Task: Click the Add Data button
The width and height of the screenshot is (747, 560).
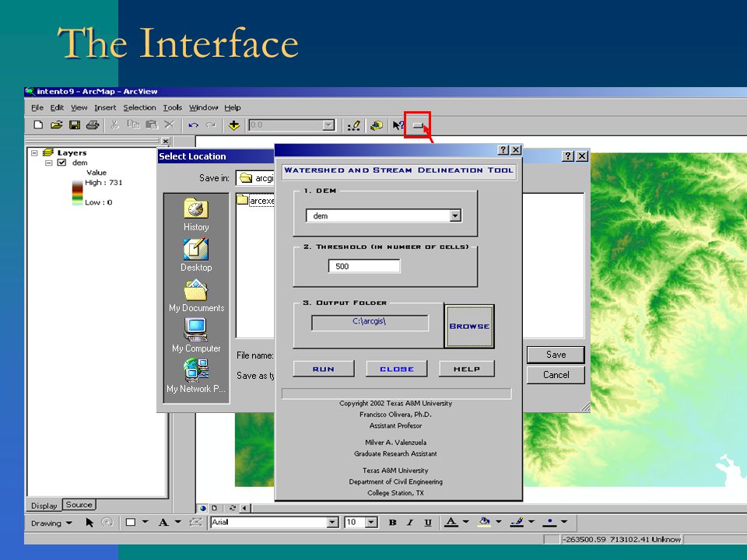Action: point(234,125)
